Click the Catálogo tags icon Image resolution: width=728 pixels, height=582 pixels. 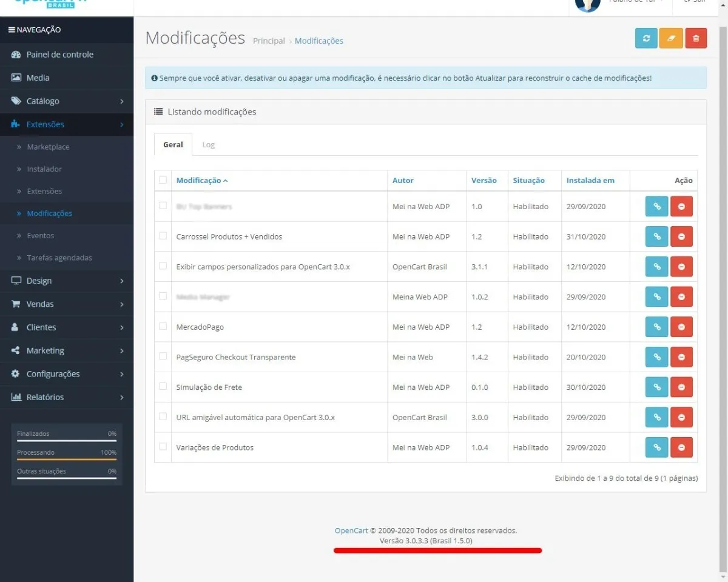(x=16, y=101)
